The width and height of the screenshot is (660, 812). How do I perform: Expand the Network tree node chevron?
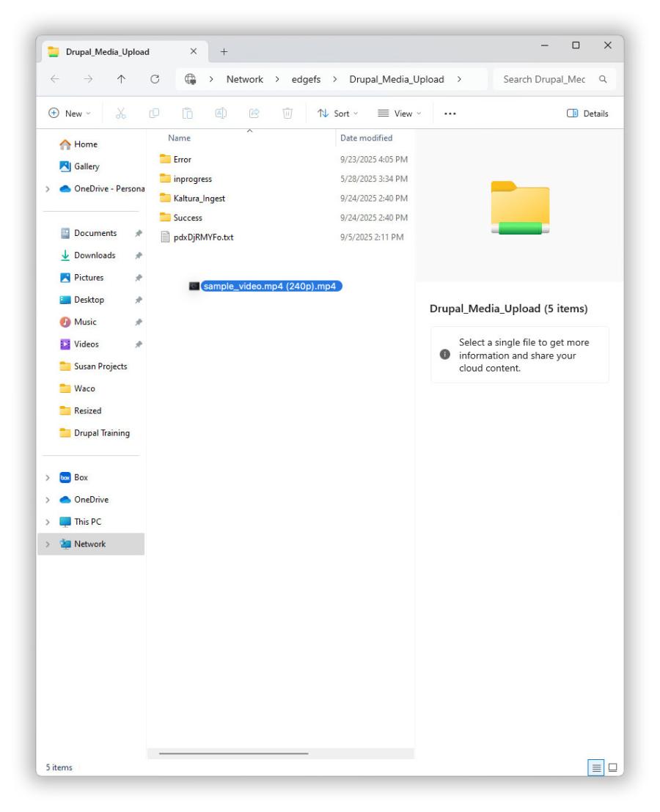[x=48, y=545]
